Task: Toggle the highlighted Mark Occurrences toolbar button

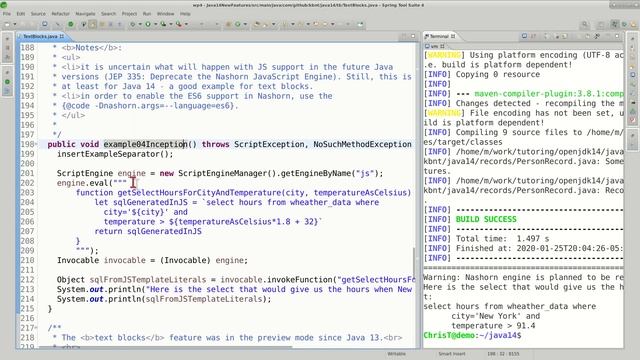Action: [93, 24]
